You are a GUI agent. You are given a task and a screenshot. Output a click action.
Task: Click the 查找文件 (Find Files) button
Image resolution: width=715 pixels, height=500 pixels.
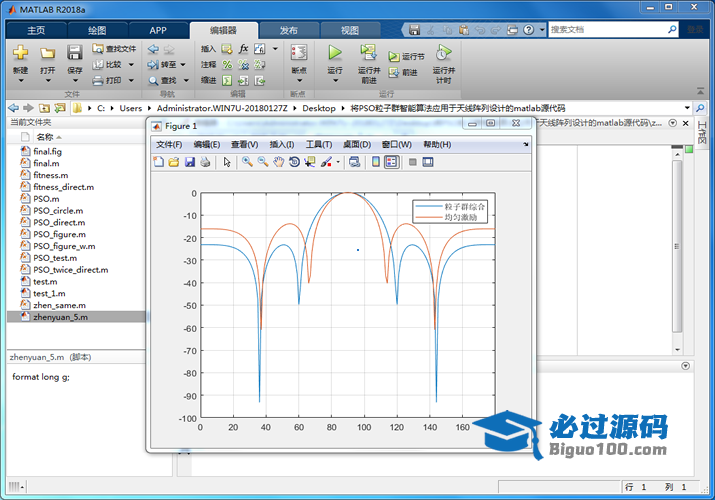coord(113,48)
